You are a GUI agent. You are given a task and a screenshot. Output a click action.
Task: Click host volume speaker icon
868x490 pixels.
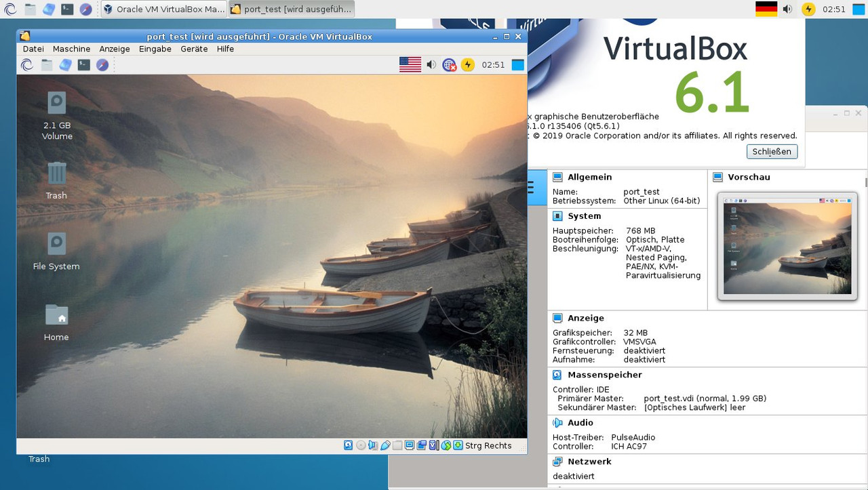pos(787,9)
